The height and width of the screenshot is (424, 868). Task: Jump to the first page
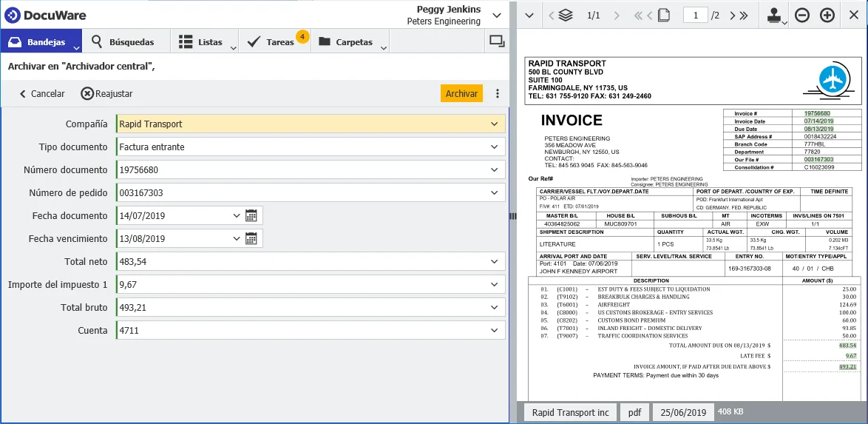638,16
